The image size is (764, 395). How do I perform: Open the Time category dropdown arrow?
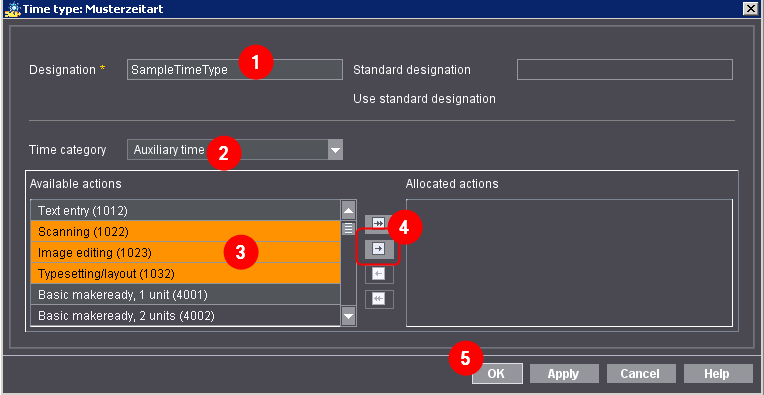tap(335, 150)
